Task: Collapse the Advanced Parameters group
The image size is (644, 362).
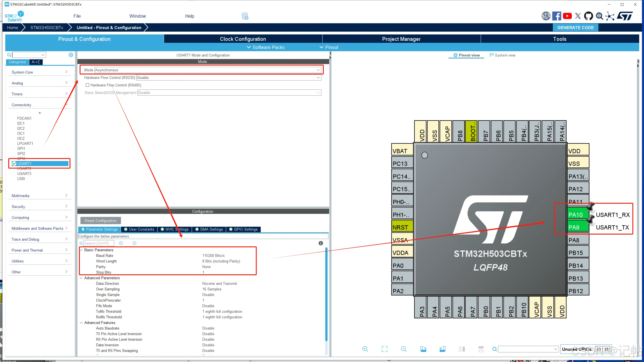Action: tap(81, 278)
